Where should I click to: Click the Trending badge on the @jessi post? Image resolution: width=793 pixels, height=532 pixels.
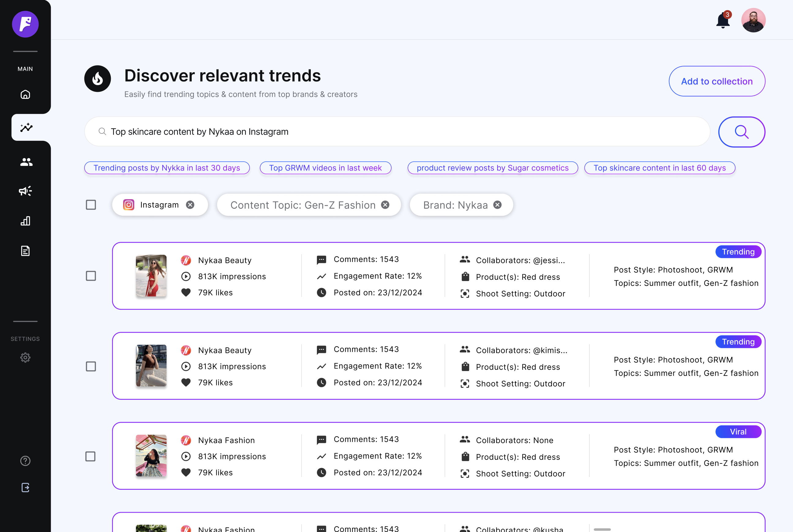(738, 251)
